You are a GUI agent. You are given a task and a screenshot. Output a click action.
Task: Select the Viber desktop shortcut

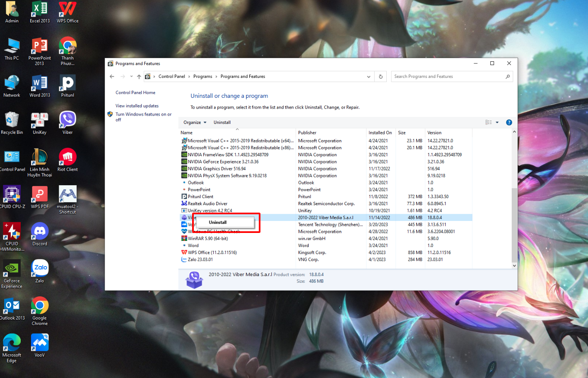(x=67, y=124)
